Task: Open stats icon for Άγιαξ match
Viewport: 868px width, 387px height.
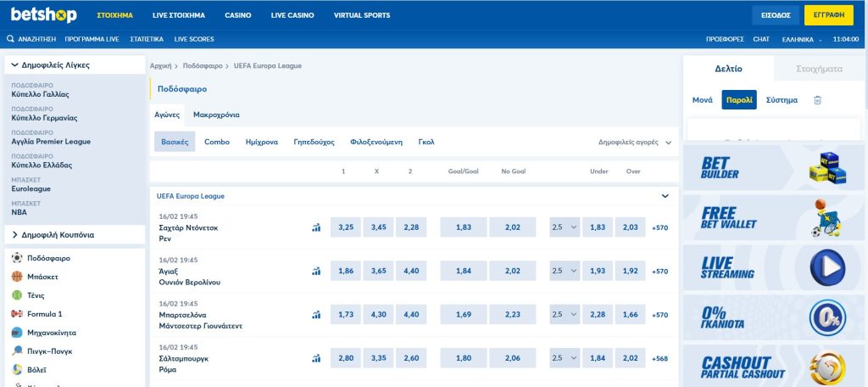Action: [x=316, y=271]
